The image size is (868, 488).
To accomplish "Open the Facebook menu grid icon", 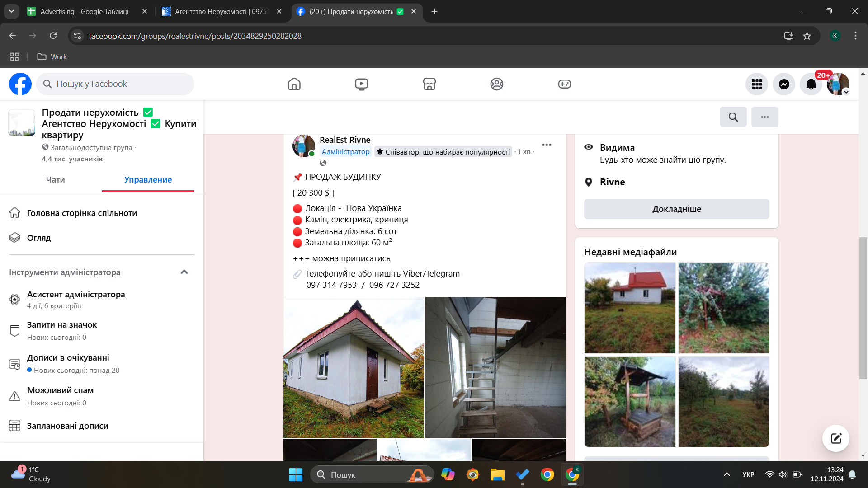I will coord(757,84).
